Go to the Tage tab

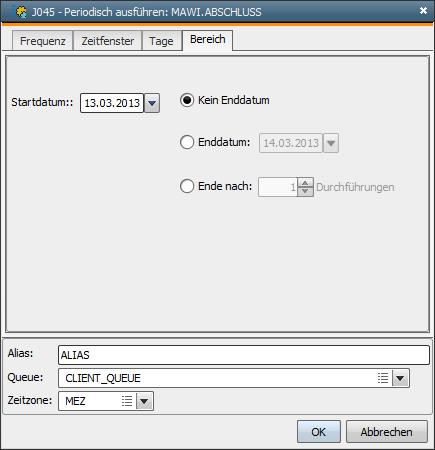pos(162,41)
